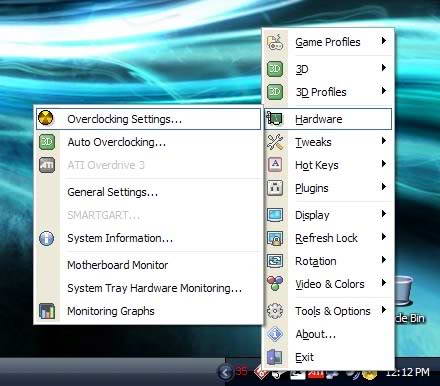Click the red 35 temperature tray readout
This screenshot has height=386, width=440.
pyautogui.click(x=242, y=371)
